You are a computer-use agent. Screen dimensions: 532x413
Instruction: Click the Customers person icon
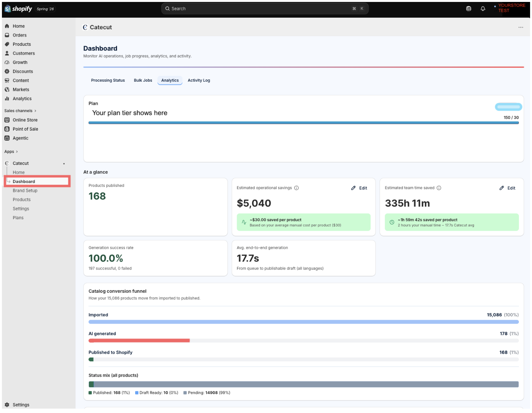(x=7, y=53)
